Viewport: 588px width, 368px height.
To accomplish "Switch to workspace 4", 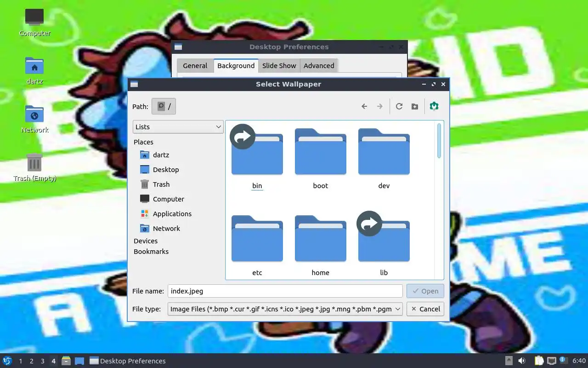I will coord(54,361).
